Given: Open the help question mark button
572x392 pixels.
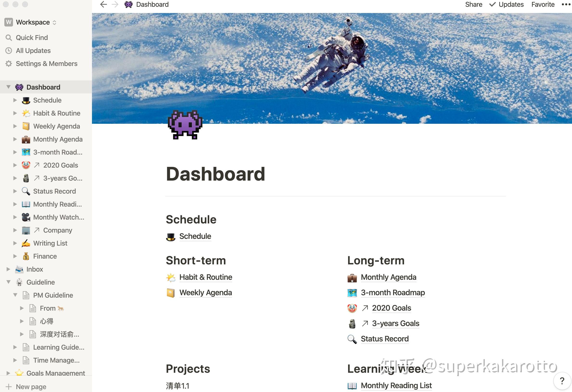Looking at the screenshot, I should 562,381.
